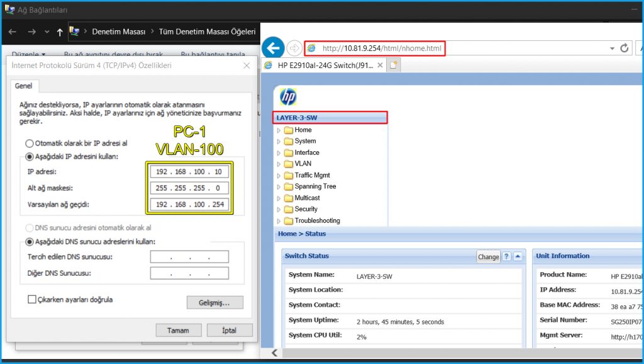
Task: Expand the Multicast folder node
Action: coord(279,198)
